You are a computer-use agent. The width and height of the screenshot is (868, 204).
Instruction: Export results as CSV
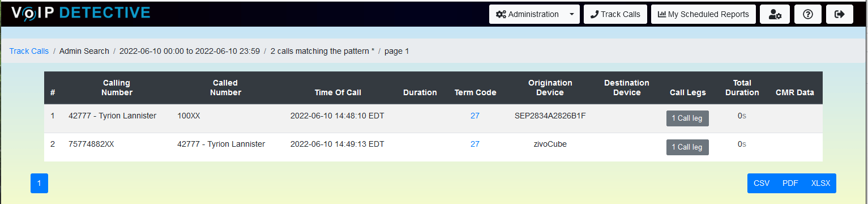pyautogui.click(x=762, y=183)
